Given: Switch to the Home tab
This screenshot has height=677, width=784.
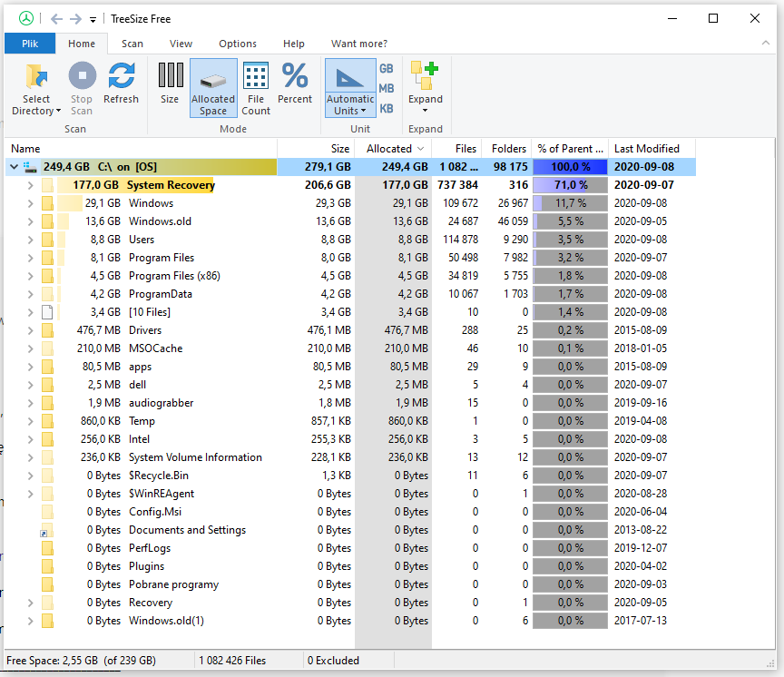Looking at the screenshot, I should (82, 44).
